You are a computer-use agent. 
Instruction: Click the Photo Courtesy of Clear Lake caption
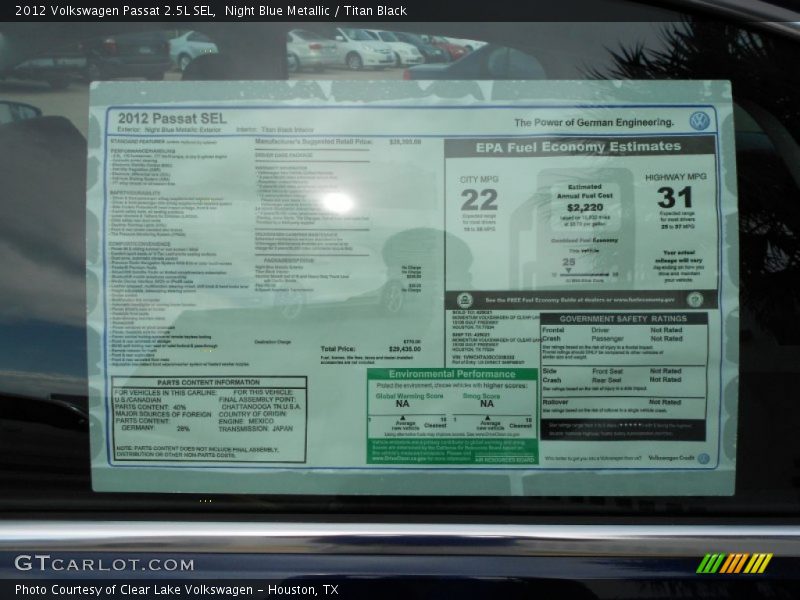point(176,590)
